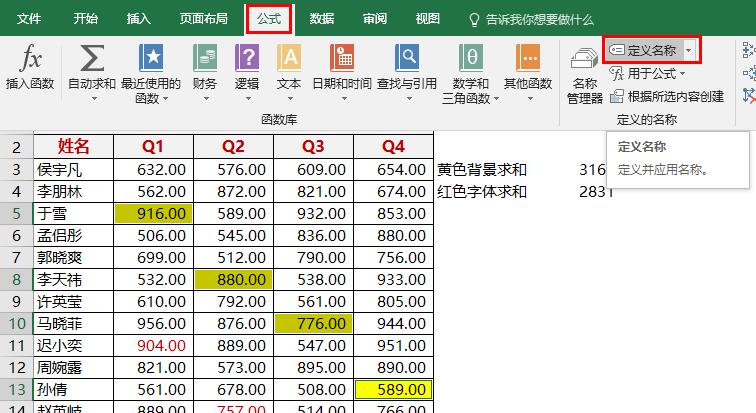
Task: Open the Use in Formula (用于公式) dropdown
Action: pos(647,74)
